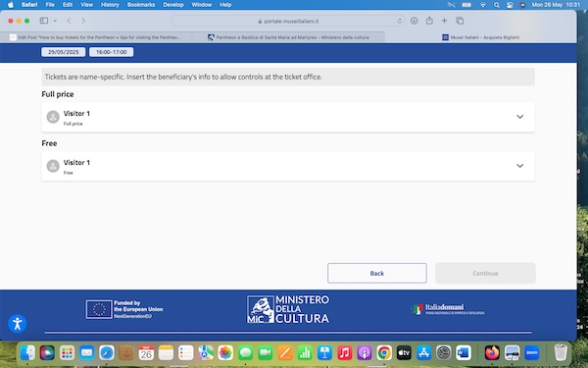Viewport: 588px width, 368px height.
Task: Open a new tab with the plus icon
Action: (444, 21)
